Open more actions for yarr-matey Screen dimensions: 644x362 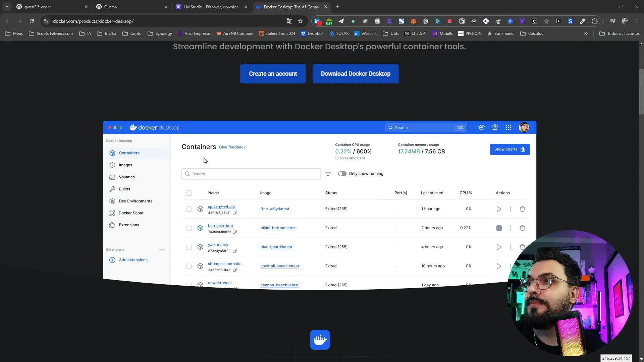(x=511, y=247)
